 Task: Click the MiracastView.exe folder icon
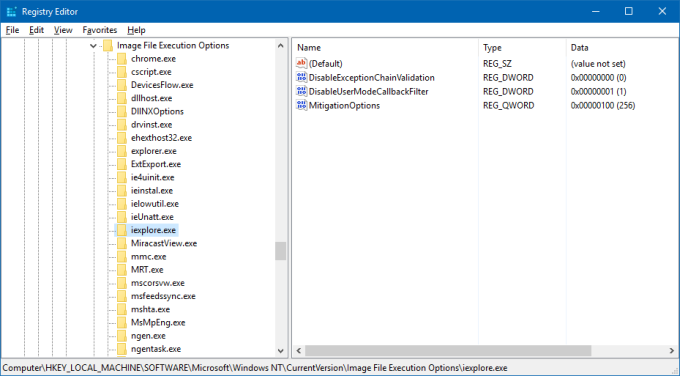[x=122, y=243]
